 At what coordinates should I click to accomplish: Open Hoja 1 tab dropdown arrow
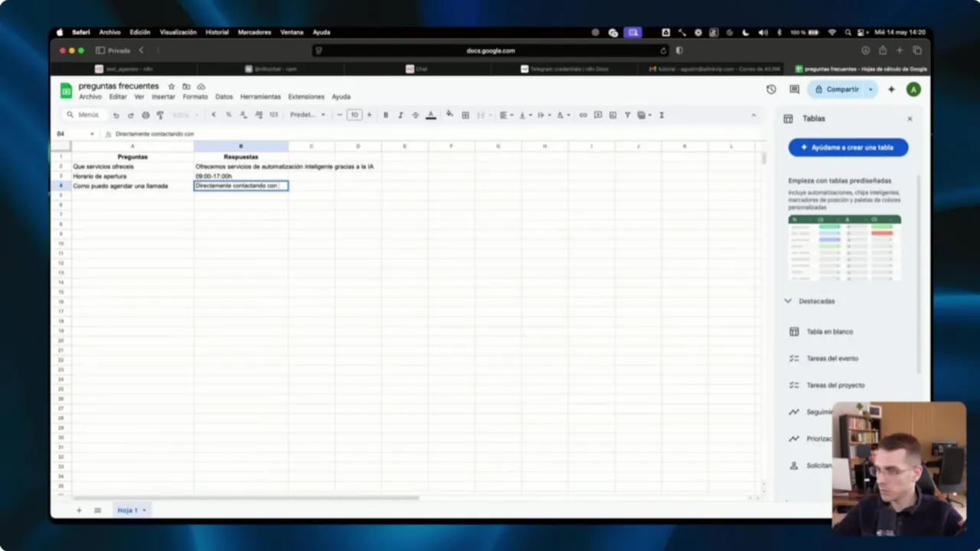pos(144,510)
